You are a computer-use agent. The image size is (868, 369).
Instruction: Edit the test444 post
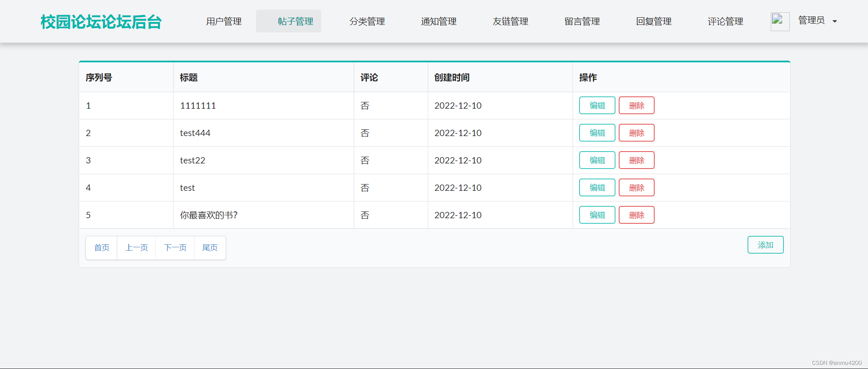pyautogui.click(x=597, y=133)
